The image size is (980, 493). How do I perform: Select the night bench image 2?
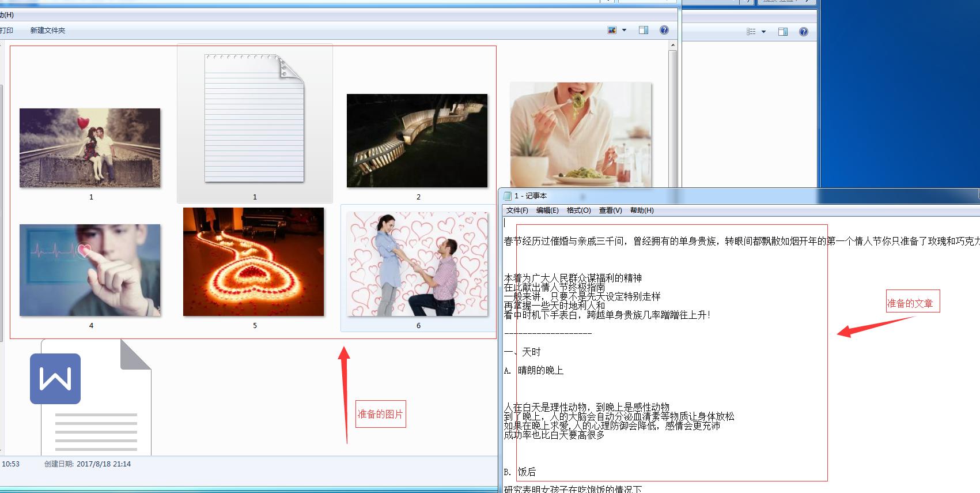pos(417,141)
